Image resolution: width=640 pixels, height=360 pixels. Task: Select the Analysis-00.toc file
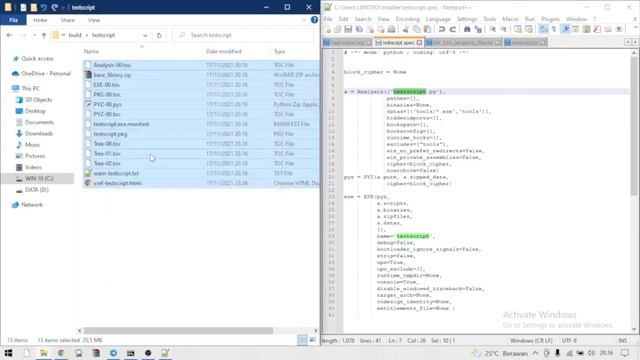pyautogui.click(x=112, y=65)
